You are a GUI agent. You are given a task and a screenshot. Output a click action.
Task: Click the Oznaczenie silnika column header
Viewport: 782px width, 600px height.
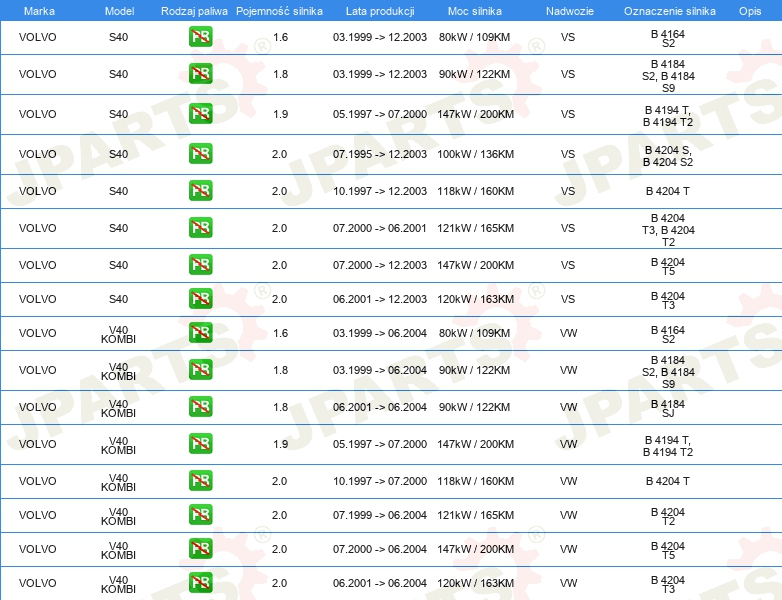[x=670, y=11]
